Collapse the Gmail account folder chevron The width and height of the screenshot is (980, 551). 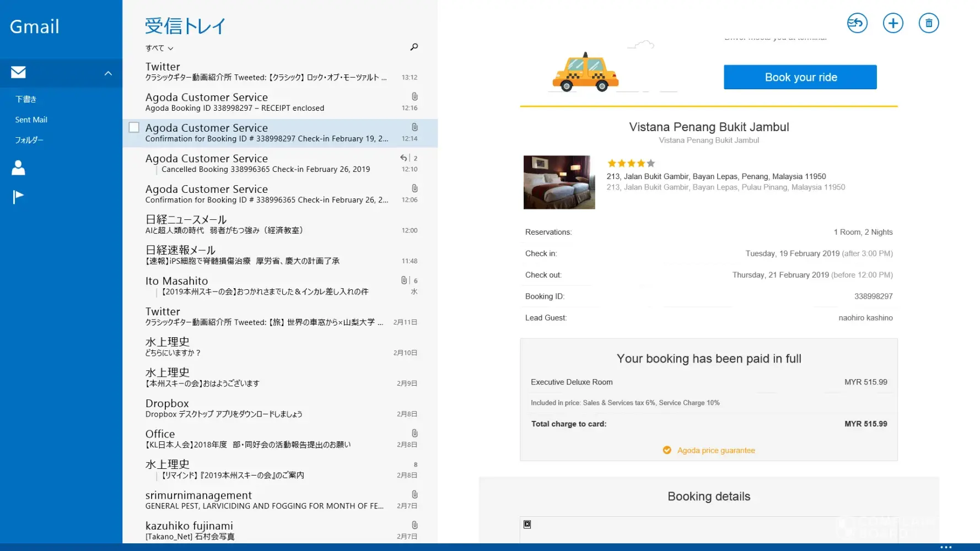[x=108, y=73]
